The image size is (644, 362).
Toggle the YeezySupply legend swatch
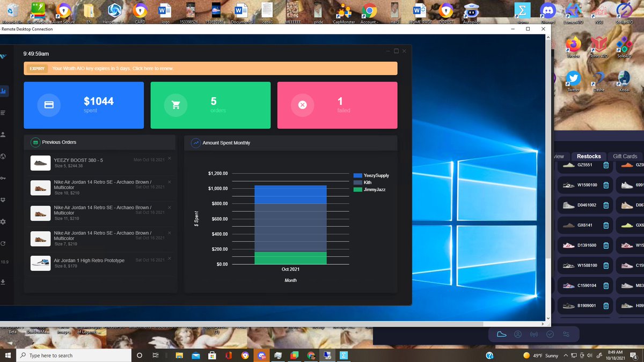pos(358,175)
